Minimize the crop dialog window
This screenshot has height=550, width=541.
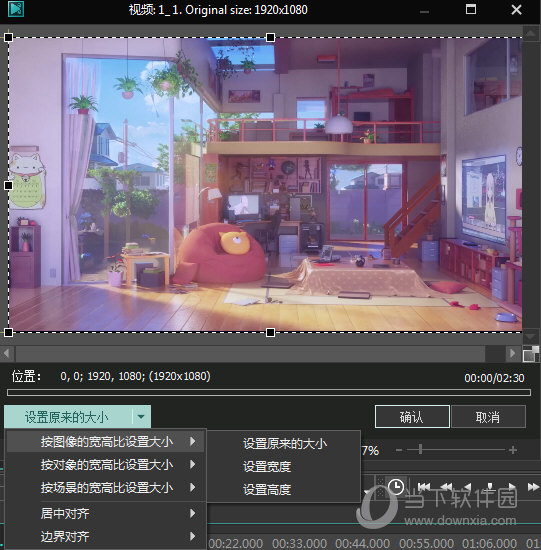pos(424,12)
